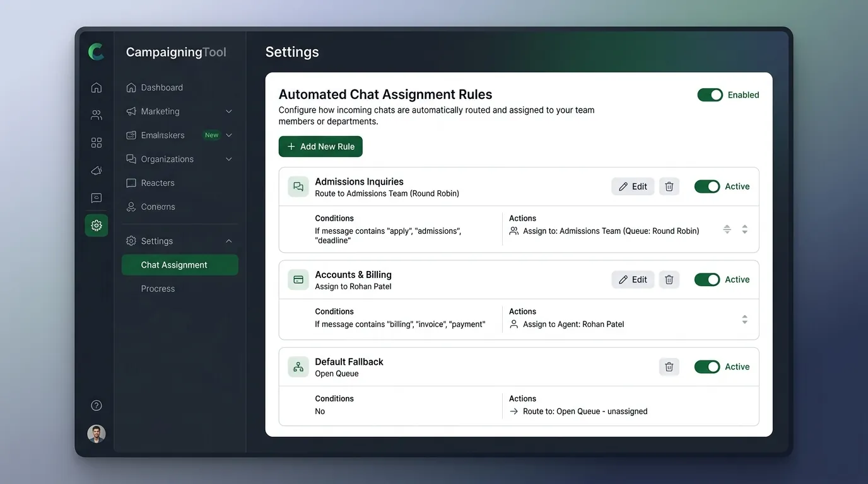This screenshot has height=484, width=868.
Task: Click the CampaigningTool logo icon
Action: click(96, 52)
